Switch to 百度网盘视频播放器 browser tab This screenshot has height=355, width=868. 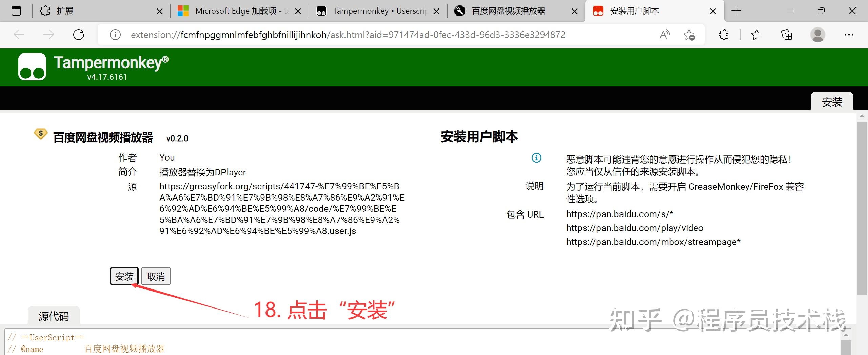(516, 11)
